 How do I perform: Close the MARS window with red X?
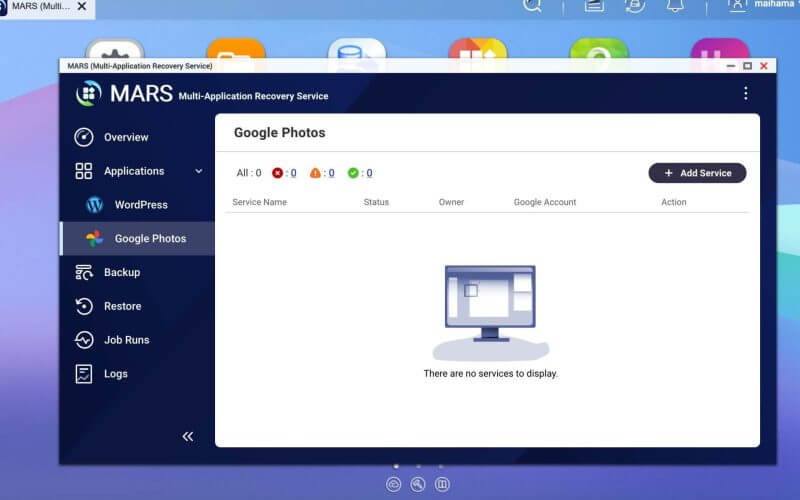(764, 66)
